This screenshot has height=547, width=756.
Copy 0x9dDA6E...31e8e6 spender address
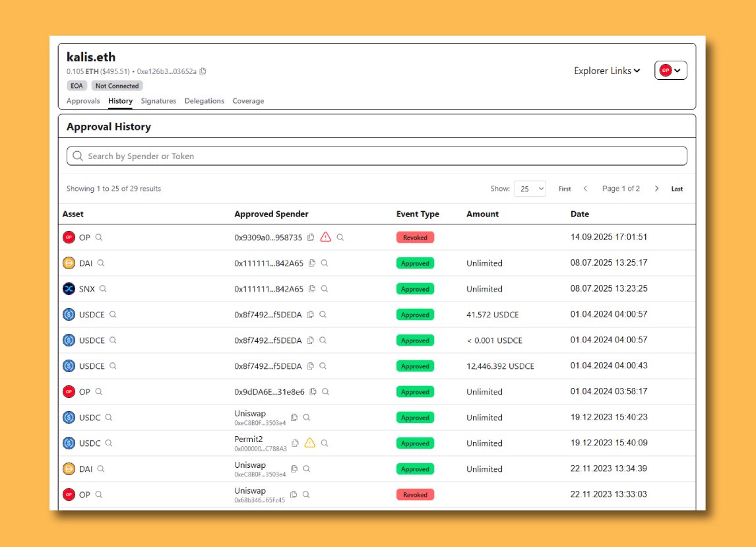tap(313, 392)
